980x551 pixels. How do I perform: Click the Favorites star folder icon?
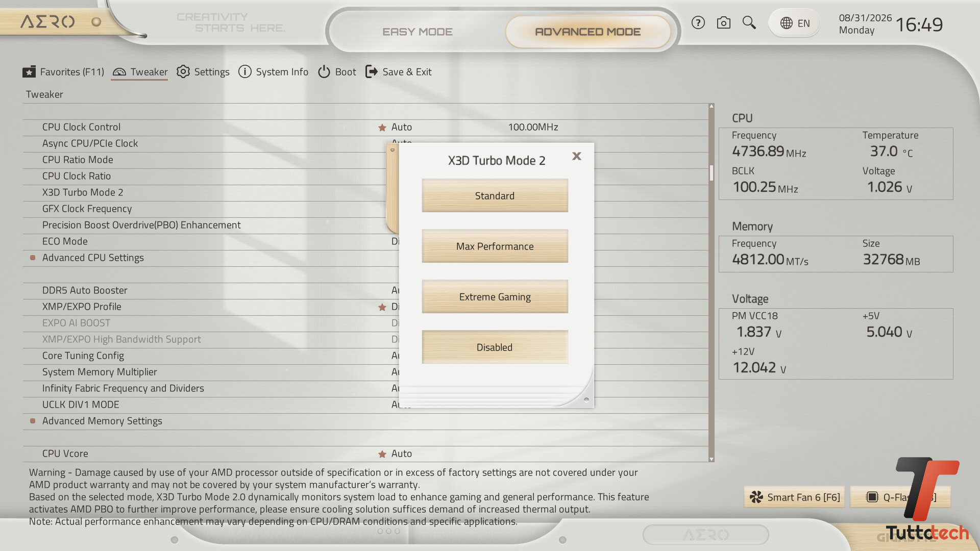(29, 72)
